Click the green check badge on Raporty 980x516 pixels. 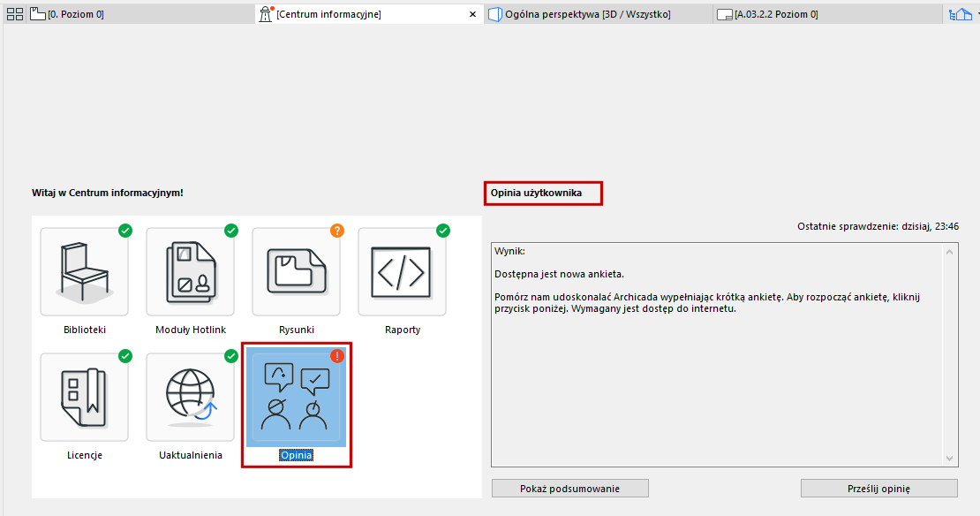(x=443, y=231)
